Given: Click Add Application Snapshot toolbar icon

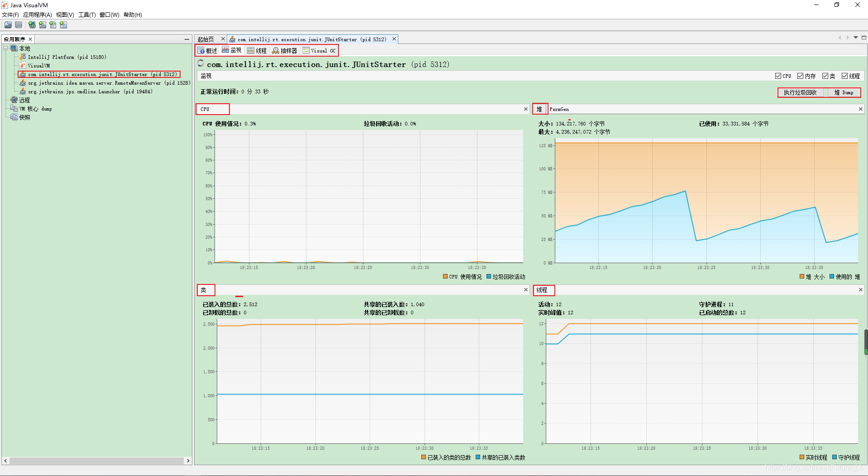Looking at the screenshot, I should [x=63, y=25].
